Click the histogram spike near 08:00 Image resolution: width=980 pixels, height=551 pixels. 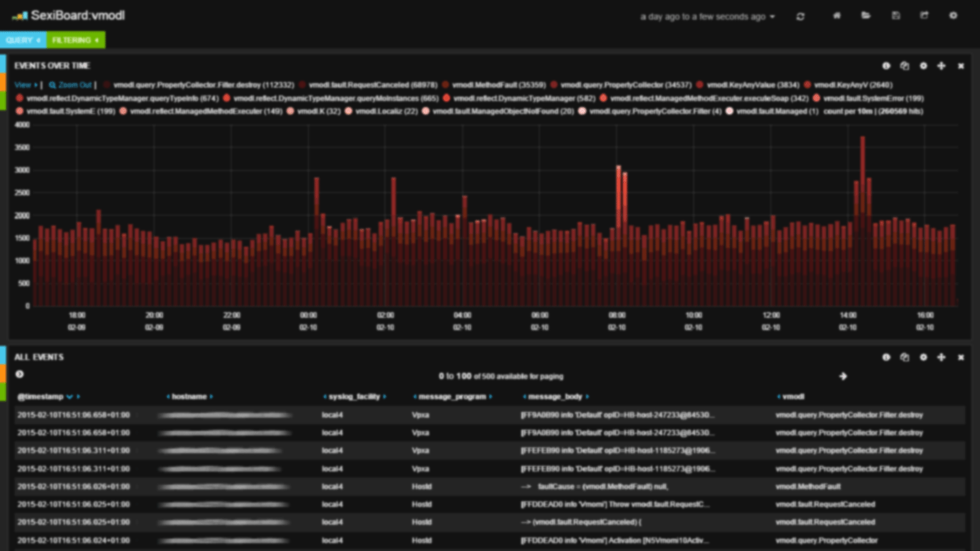coord(619,236)
